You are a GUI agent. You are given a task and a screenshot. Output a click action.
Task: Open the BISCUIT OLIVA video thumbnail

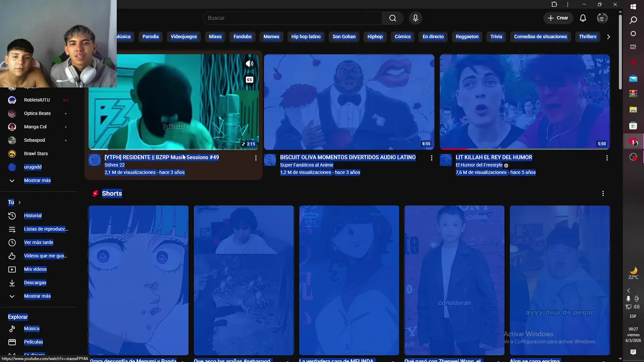tap(349, 102)
